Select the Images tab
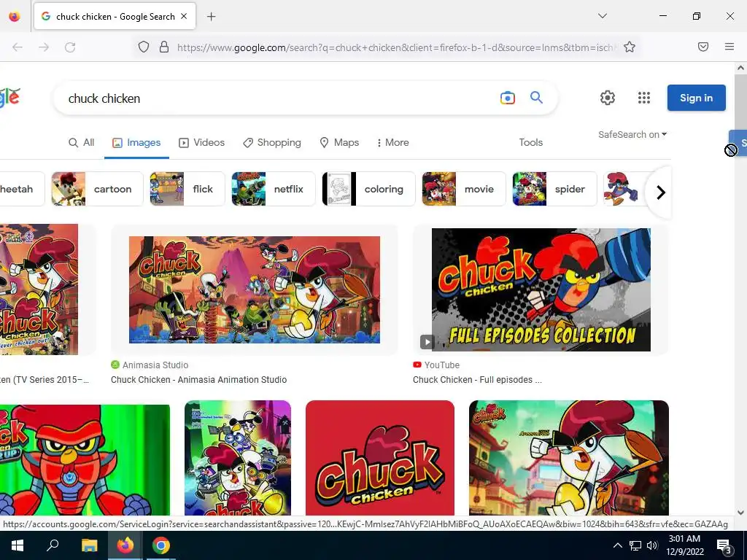This screenshot has height=560, width=747. point(136,142)
